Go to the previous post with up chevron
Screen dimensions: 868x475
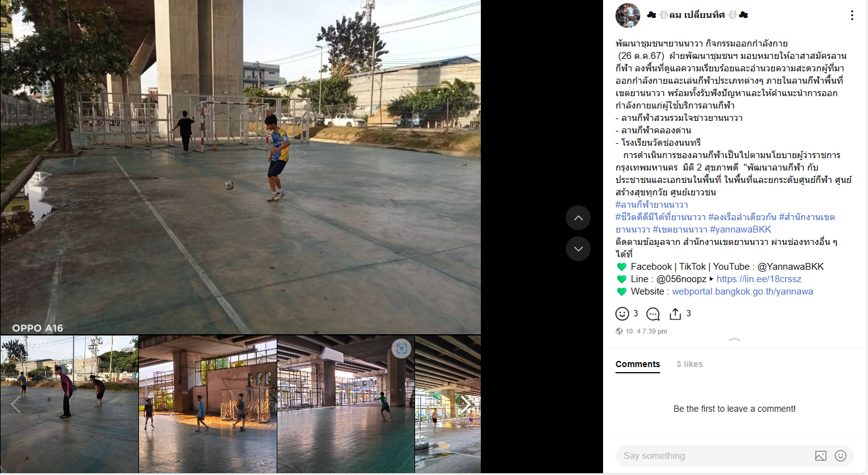(578, 218)
